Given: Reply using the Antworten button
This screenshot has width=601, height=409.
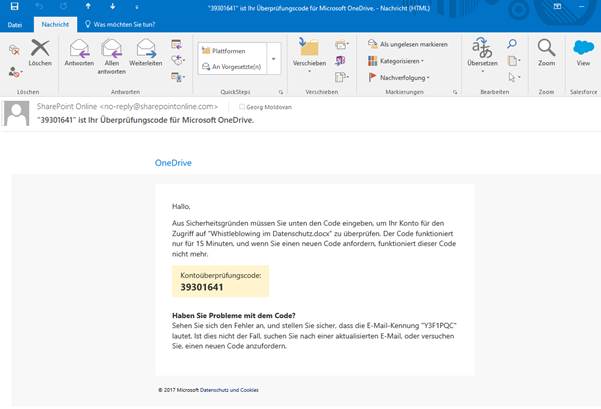Looking at the screenshot, I should (79, 53).
